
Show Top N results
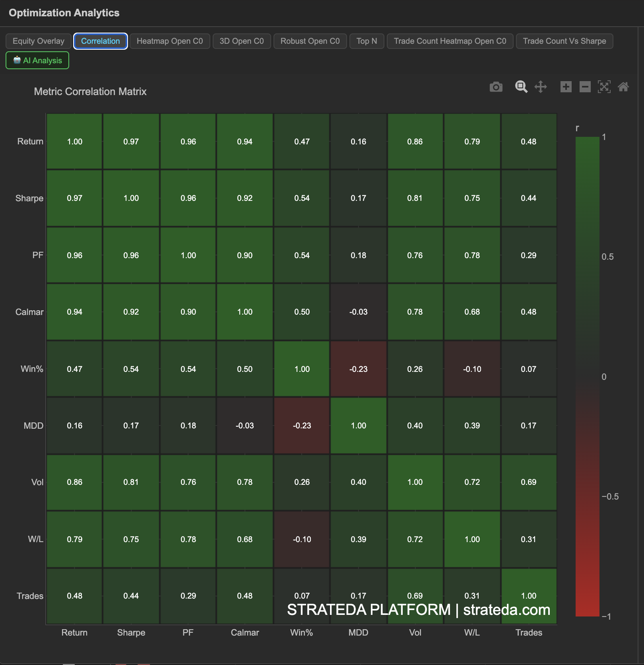[x=366, y=41]
